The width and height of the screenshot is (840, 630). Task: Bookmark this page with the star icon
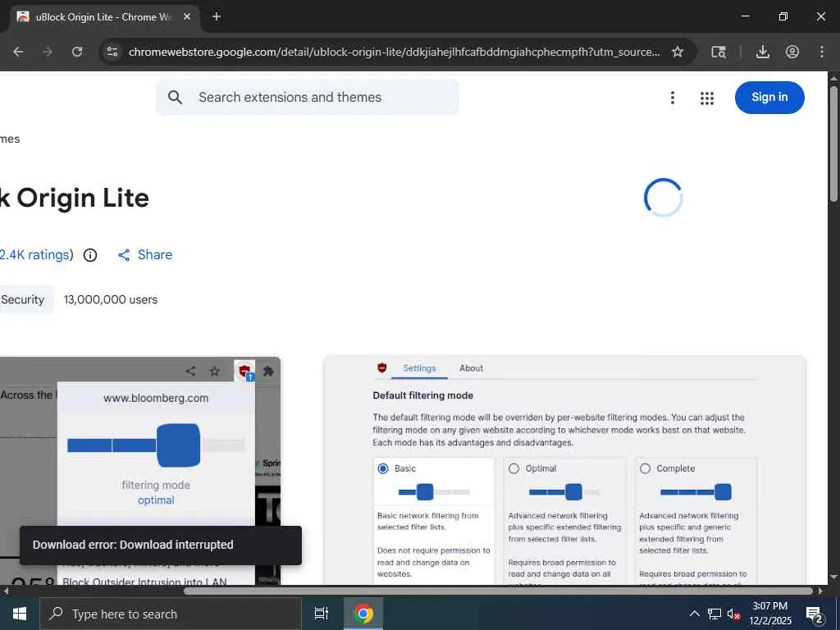(x=678, y=52)
